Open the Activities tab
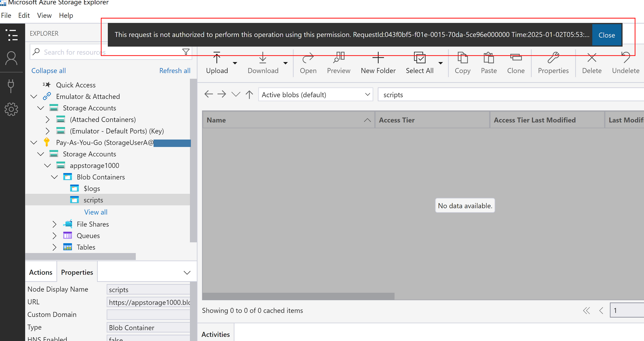This screenshot has width=644, height=341. click(x=216, y=334)
